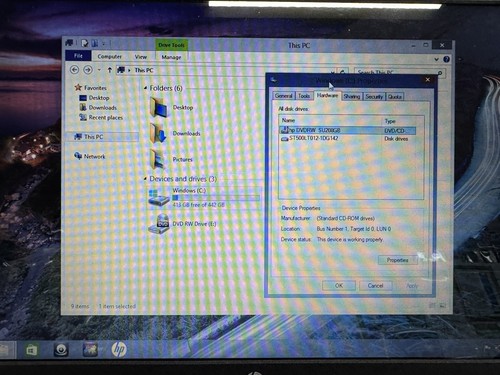The image size is (500, 375).
Task: Select the DVD RW Drive (E:) icon
Action: [159, 224]
